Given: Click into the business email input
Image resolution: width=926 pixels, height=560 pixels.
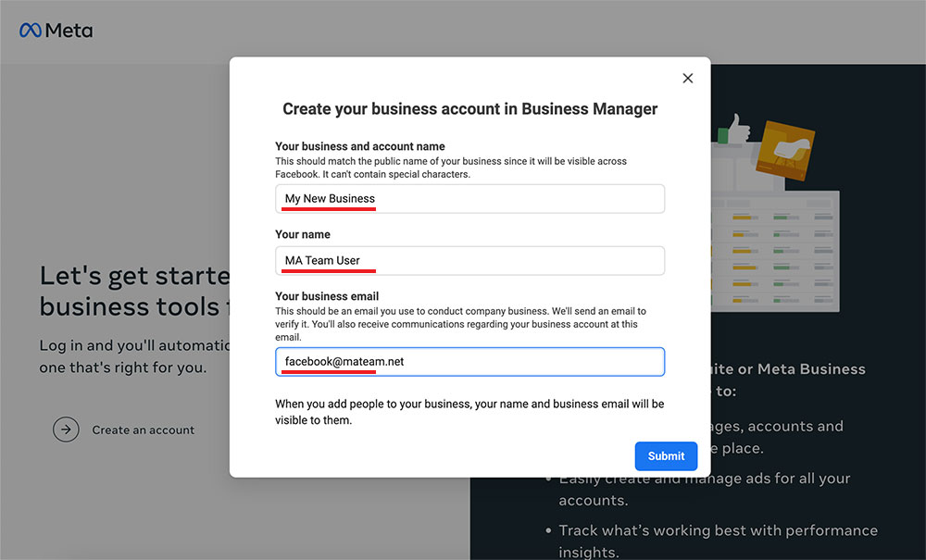Looking at the screenshot, I should [469, 362].
